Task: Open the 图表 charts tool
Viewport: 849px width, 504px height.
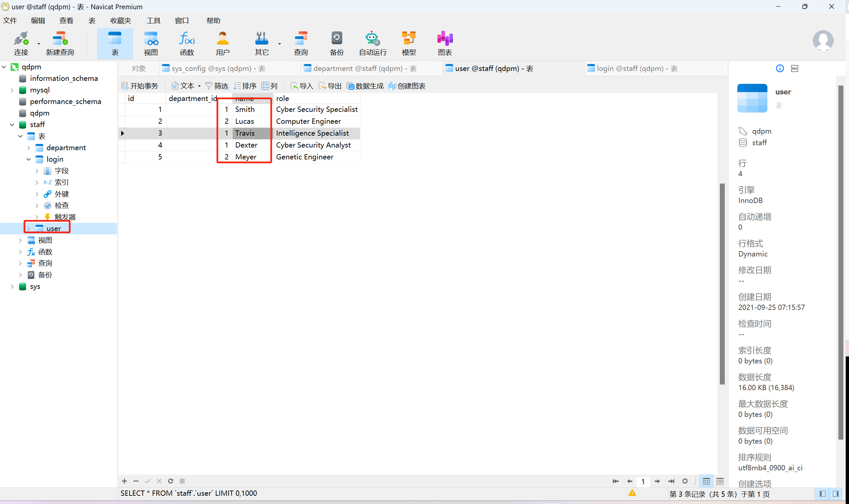Action: (x=445, y=43)
